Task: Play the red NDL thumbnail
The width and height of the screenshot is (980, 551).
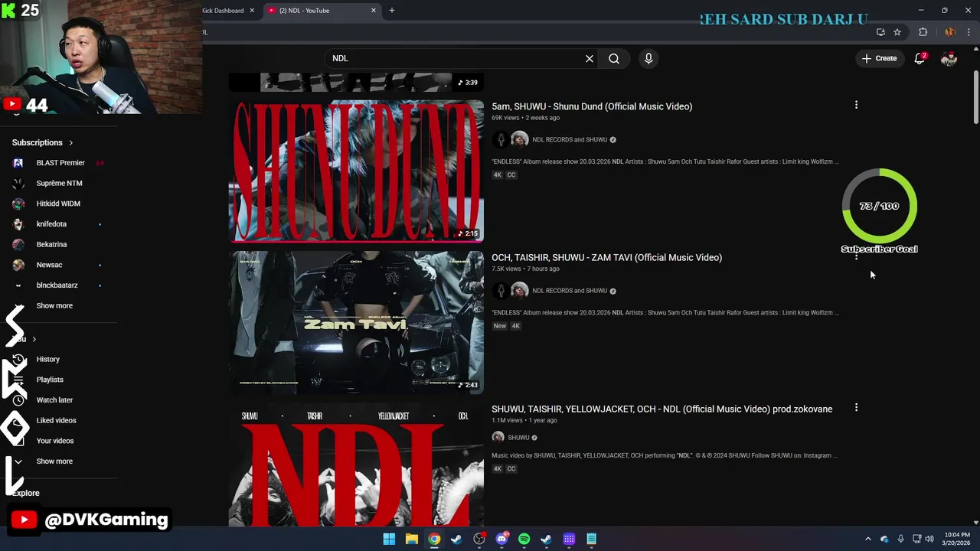Action: 356,465
